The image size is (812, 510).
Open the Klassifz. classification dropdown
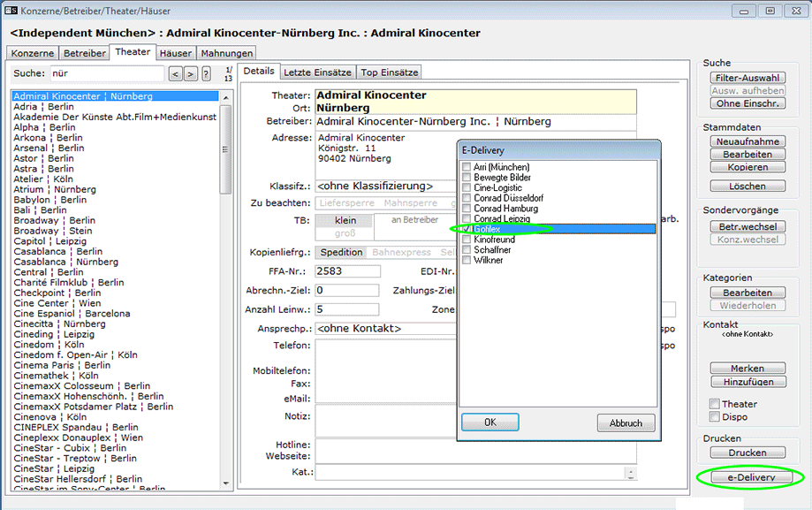coord(380,186)
